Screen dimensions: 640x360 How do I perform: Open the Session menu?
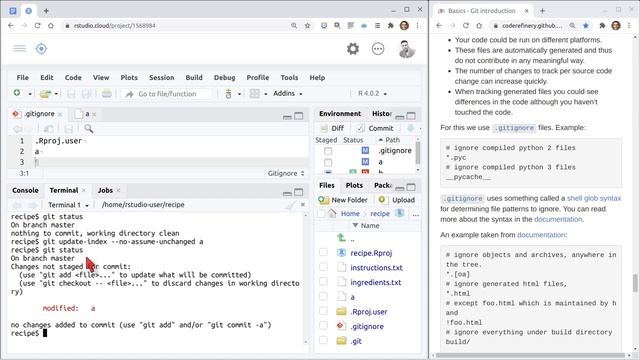point(162,78)
